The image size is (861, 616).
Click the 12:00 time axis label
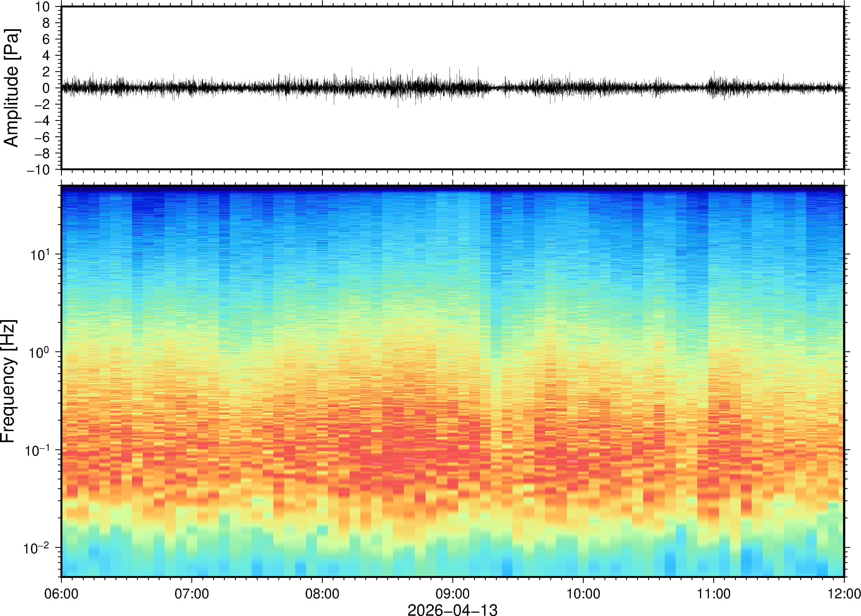(x=844, y=593)
